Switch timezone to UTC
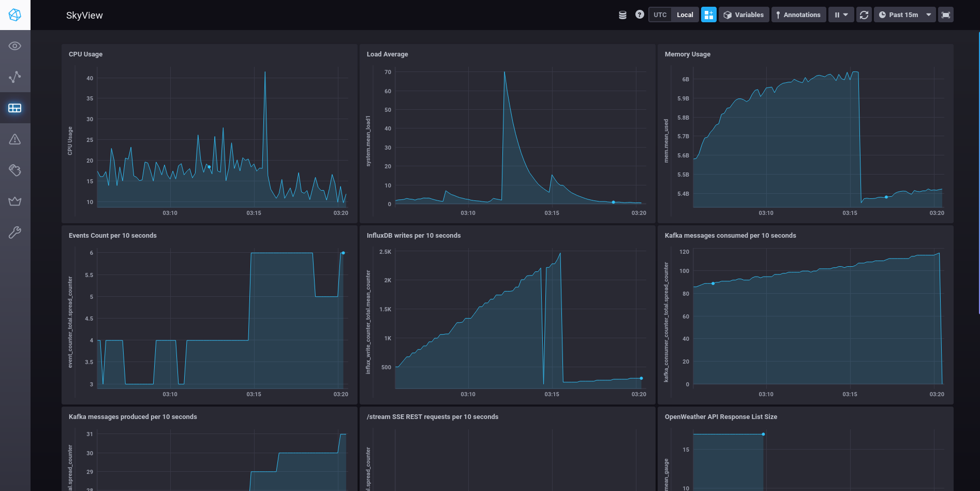 coord(660,15)
